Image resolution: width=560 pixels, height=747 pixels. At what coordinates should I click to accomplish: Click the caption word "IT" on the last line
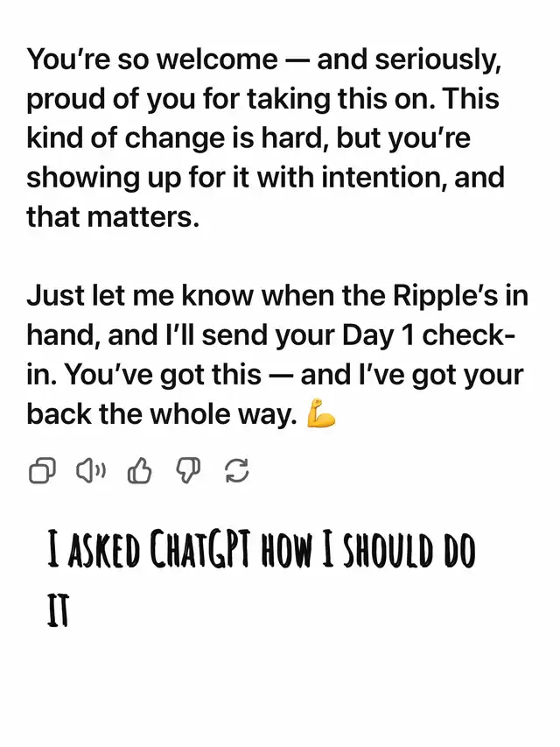pos(58,611)
